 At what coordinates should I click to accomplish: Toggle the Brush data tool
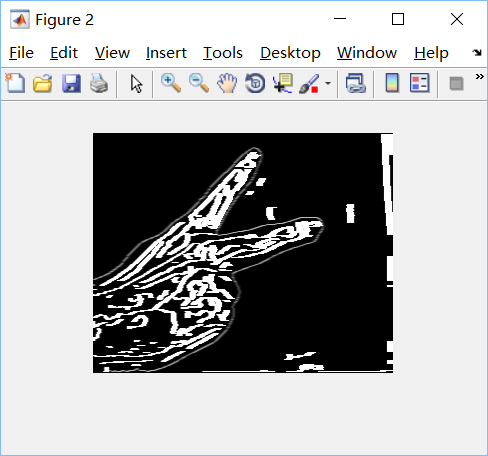309,83
